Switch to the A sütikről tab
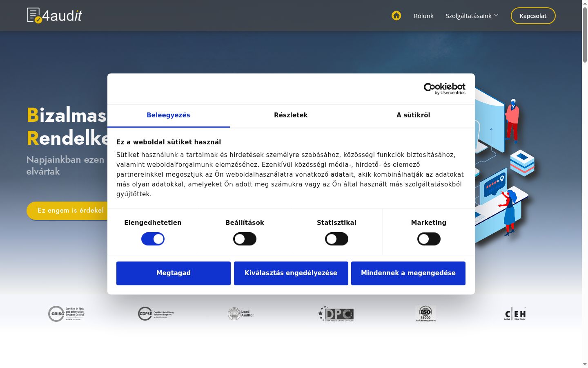588x368 pixels. (413, 116)
